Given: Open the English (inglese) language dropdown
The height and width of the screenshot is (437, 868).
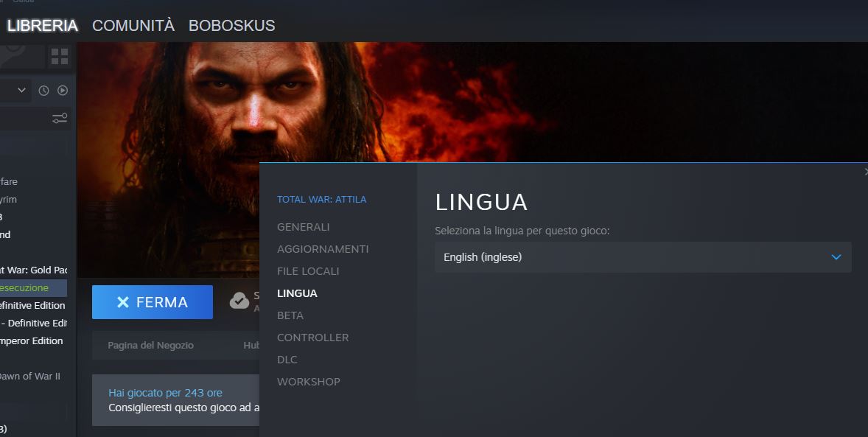Looking at the screenshot, I should pos(643,257).
